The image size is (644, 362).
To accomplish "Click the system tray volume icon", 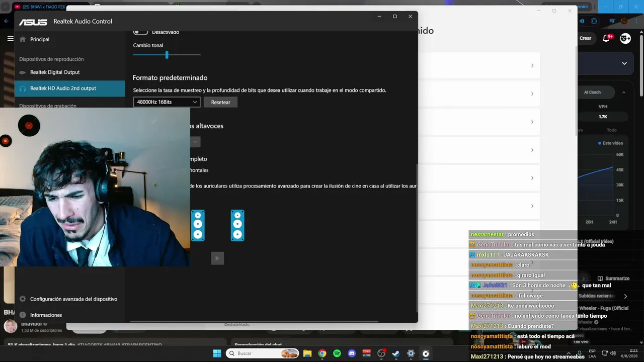I will click(614, 353).
